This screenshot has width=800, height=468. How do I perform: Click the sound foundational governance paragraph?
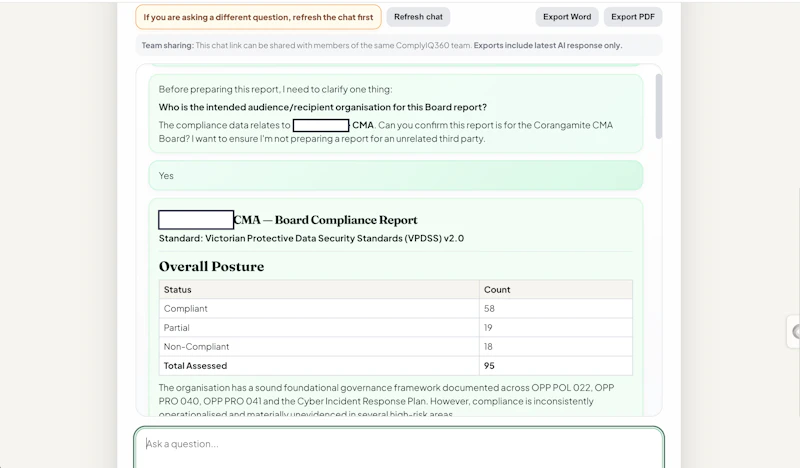386,401
